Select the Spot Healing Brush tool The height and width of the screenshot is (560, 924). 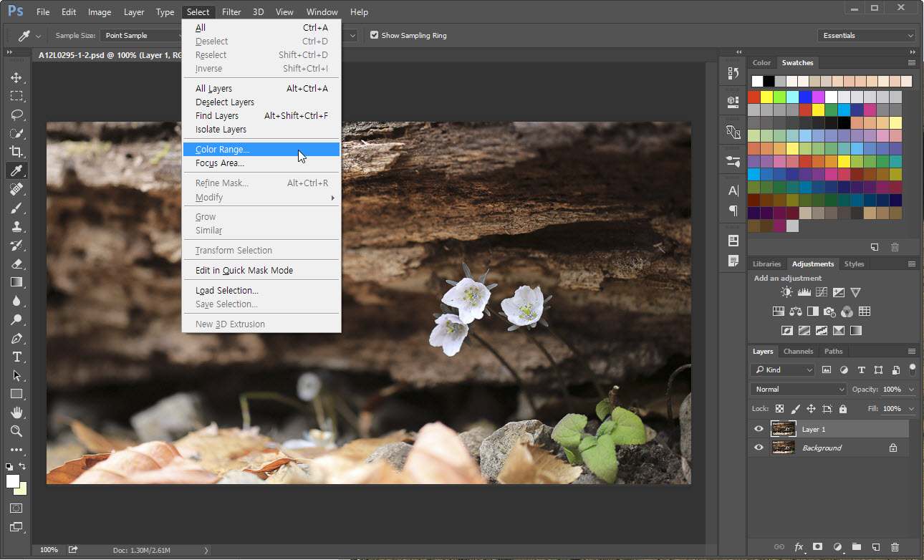[x=16, y=189]
